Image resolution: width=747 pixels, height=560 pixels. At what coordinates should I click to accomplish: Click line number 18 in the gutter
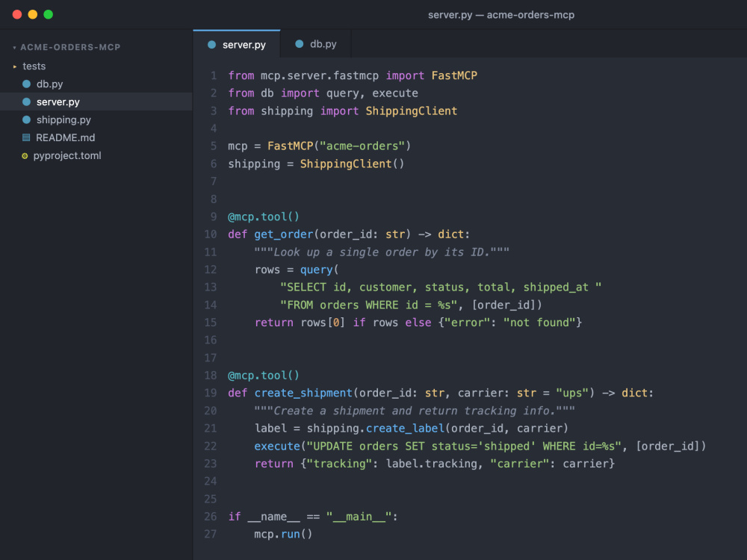(210, 376)
